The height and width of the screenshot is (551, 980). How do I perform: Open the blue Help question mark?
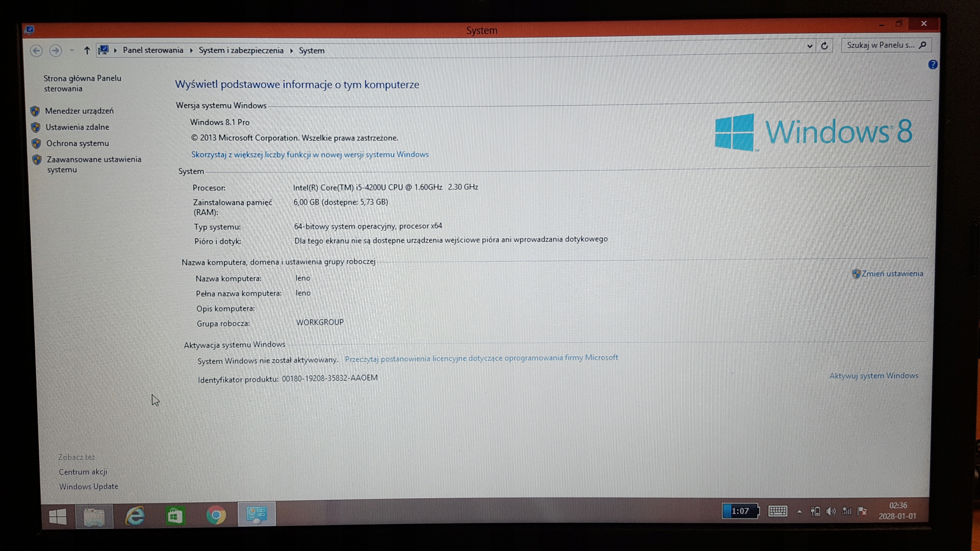pyautogui.click(x=933, y=65)
